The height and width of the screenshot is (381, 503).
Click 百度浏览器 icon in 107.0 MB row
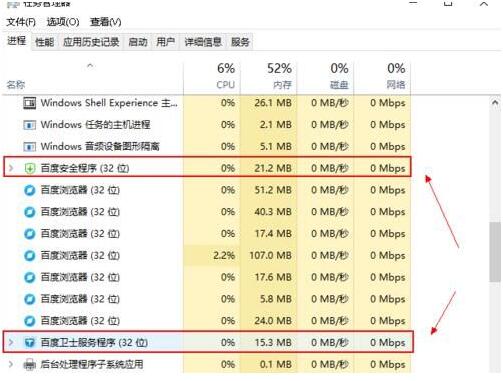click(x=29, y=256)
